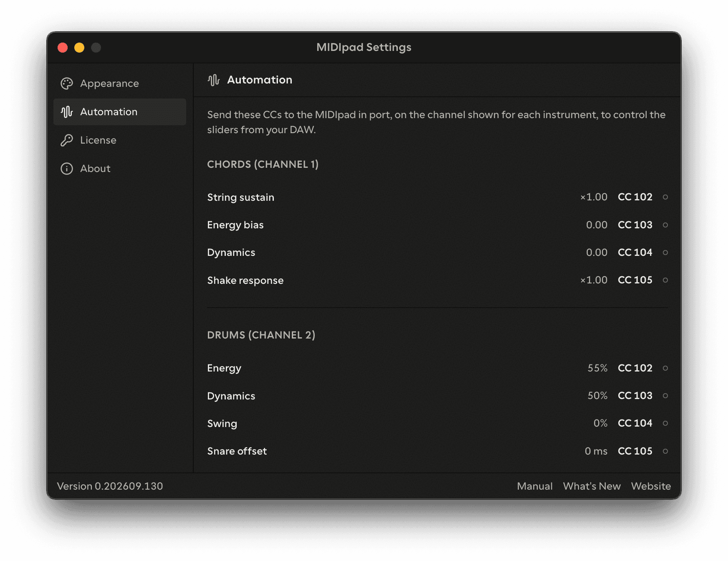Click the 0.00 value for Energy bias

pyautogui.click(x=597, y=225)
